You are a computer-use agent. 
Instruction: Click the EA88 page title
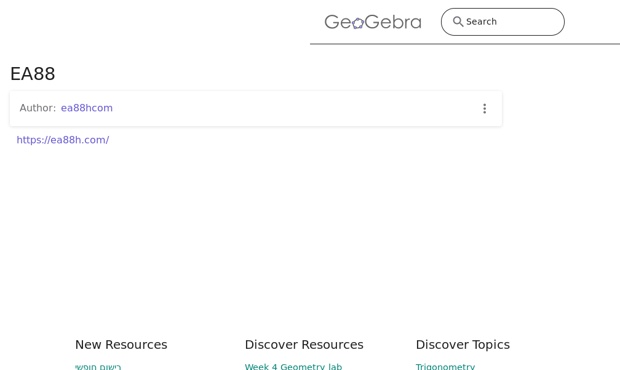point(32,74)
